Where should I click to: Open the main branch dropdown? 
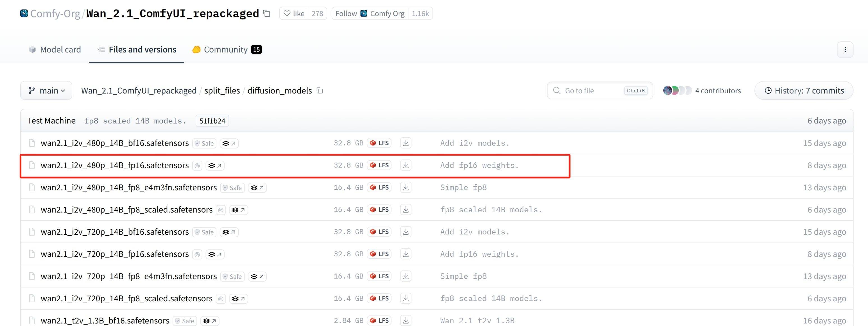click(x=46, y=91)
